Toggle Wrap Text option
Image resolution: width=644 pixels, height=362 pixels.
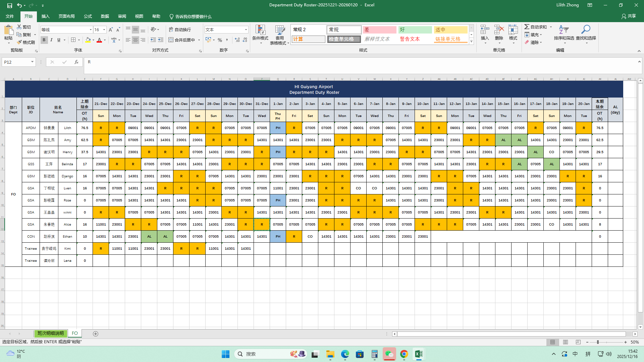[180, 29]
